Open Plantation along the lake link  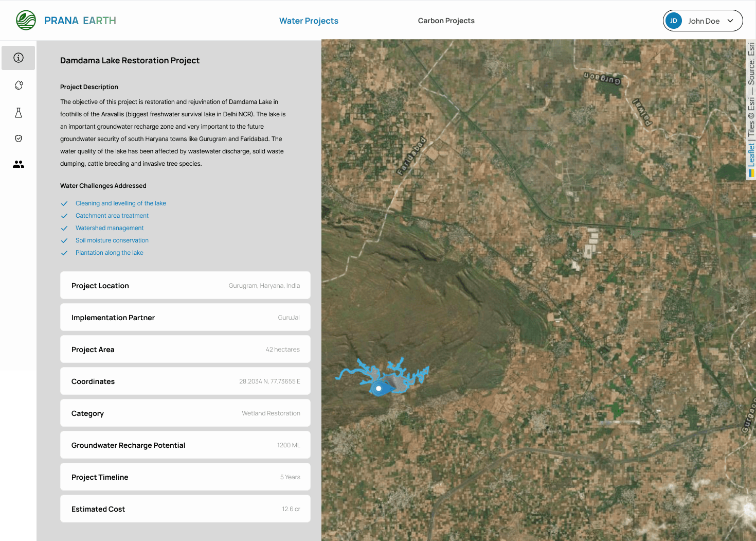pos(110,253)
